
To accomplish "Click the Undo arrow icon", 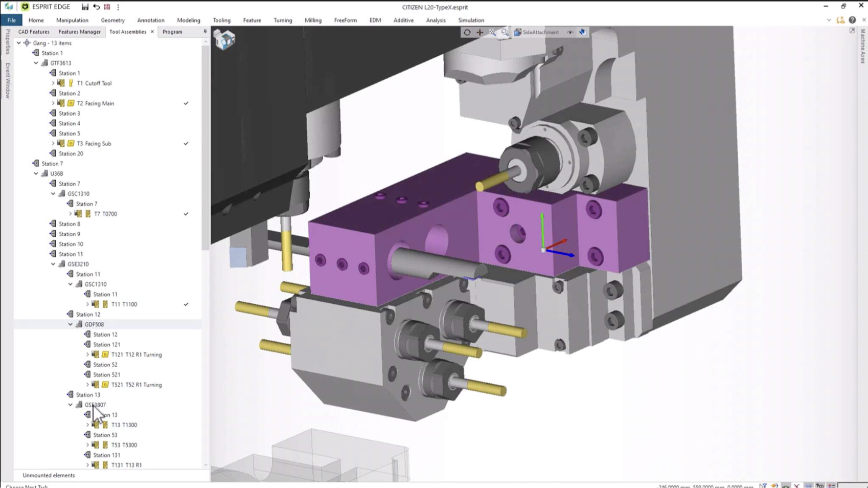I will [96, 7].
